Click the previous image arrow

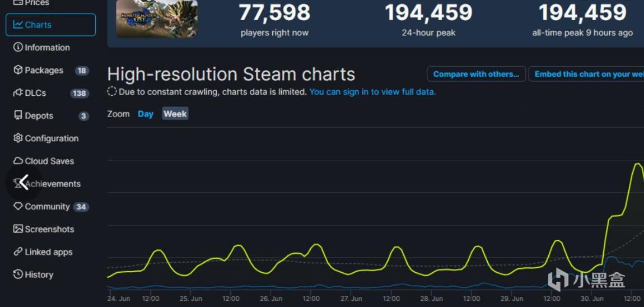click(x=24, y=183)
